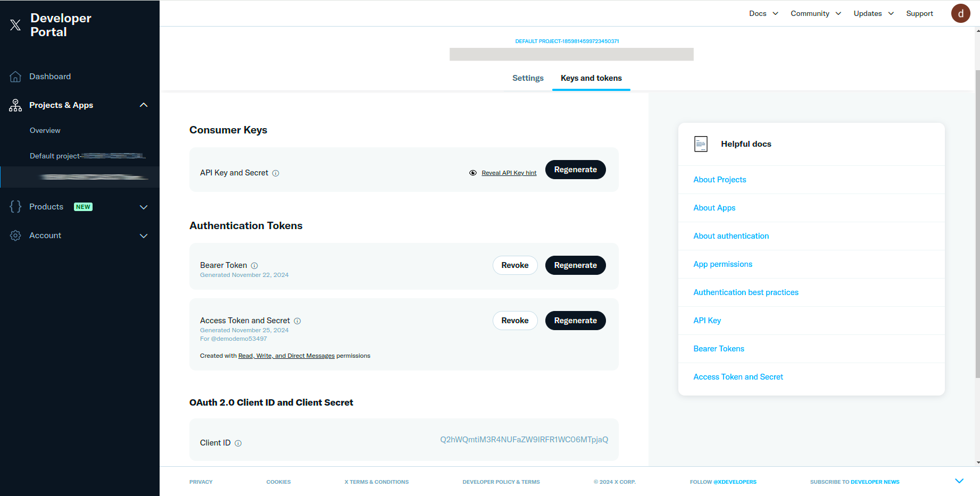Go to Projects Overview in sidebar
The image size is (980, 496).
[45, 131]
